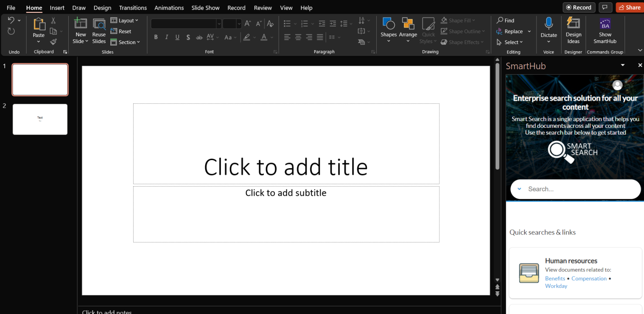644x314 pixels.
Task: Open the Slide Show tab
Action: tap(205, 8)
